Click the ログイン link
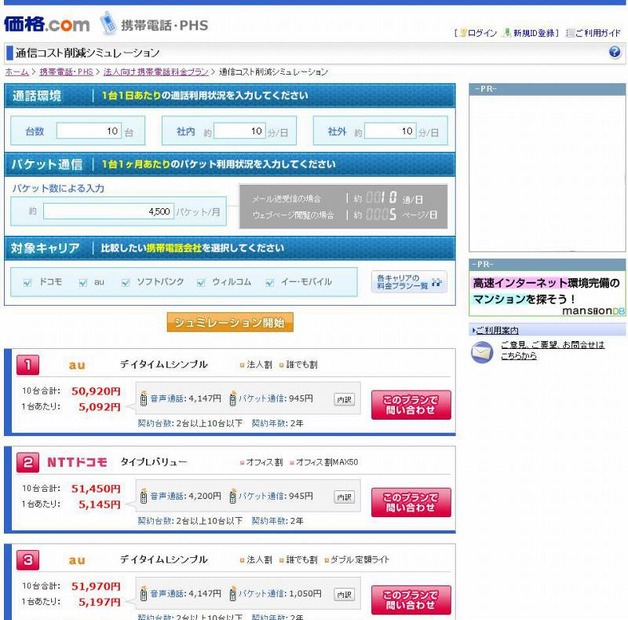Screen dimensions: 628x620 [482, 33]
